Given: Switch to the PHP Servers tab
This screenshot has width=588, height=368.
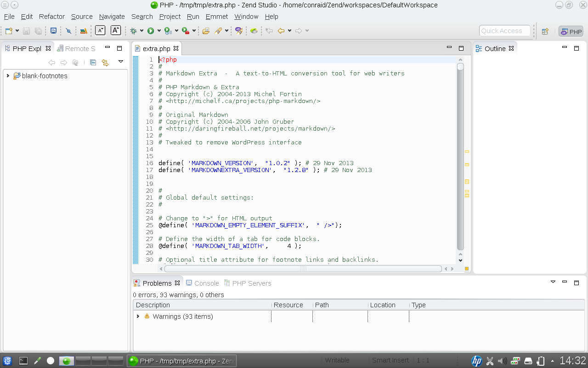Looking at the screenshot, I should coord(248,283).
